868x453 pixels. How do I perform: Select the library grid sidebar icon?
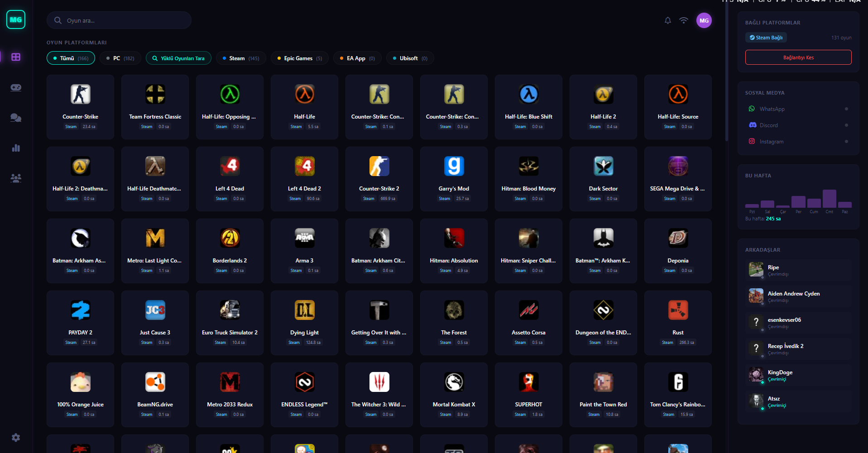pyautogui.click(x=16, y=57)
